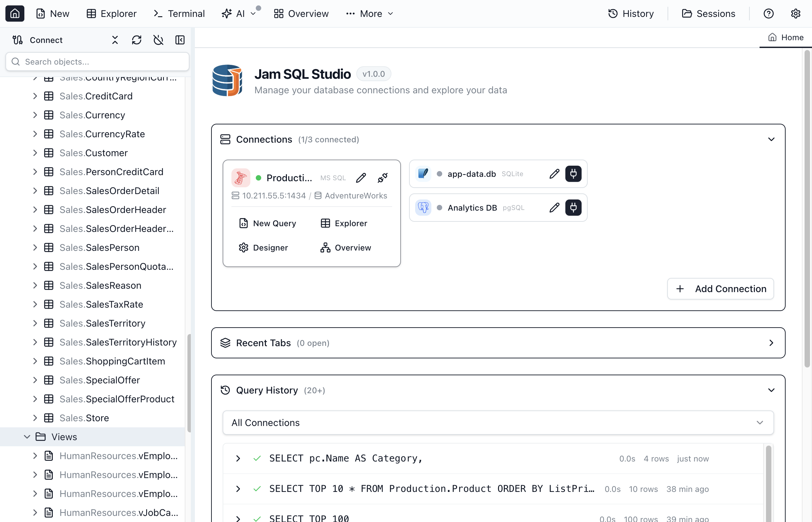Click the refresh icon in Connect panel
Screen dimensions: 812x522
(x=136, y=40)
